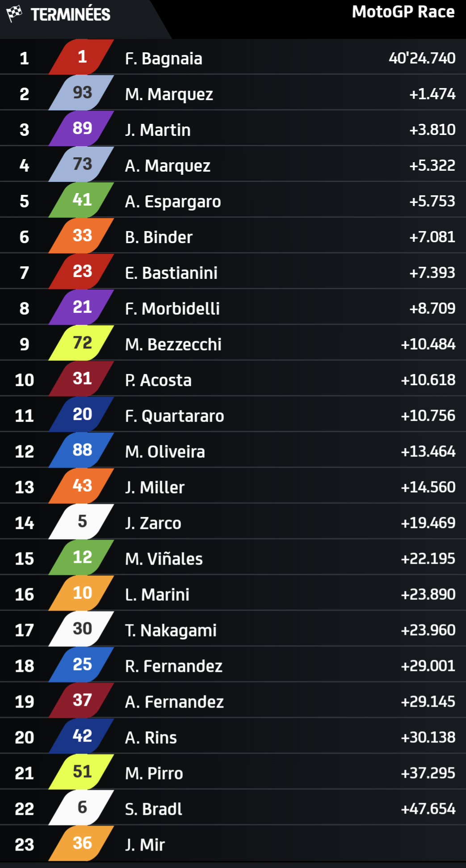Click the MotoGP Race heading

click(x=403, y=12)
